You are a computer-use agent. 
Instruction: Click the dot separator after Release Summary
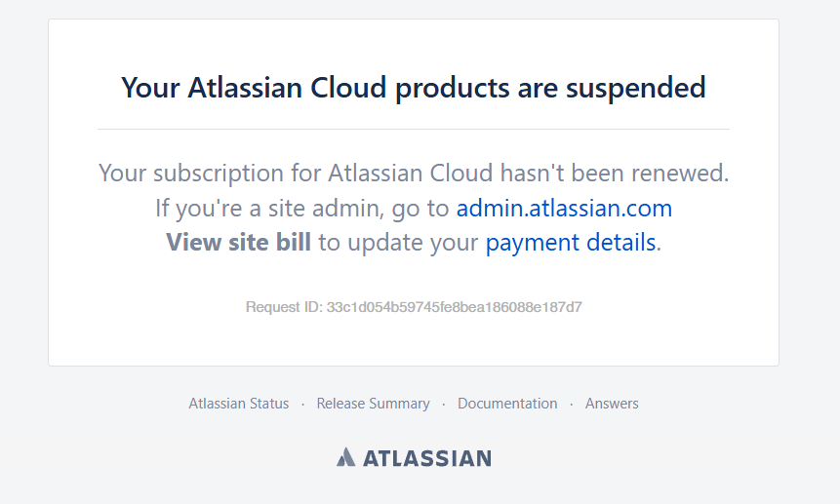(444, 405)
